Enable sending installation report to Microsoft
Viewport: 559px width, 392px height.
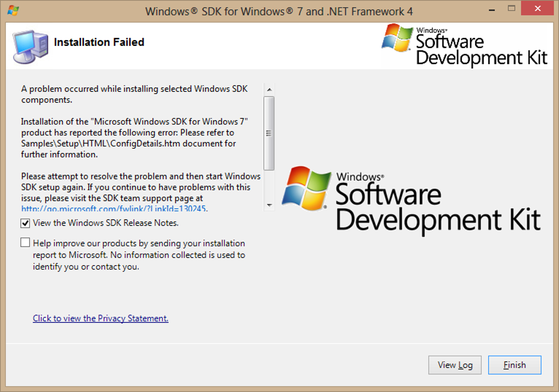point(25,243)
